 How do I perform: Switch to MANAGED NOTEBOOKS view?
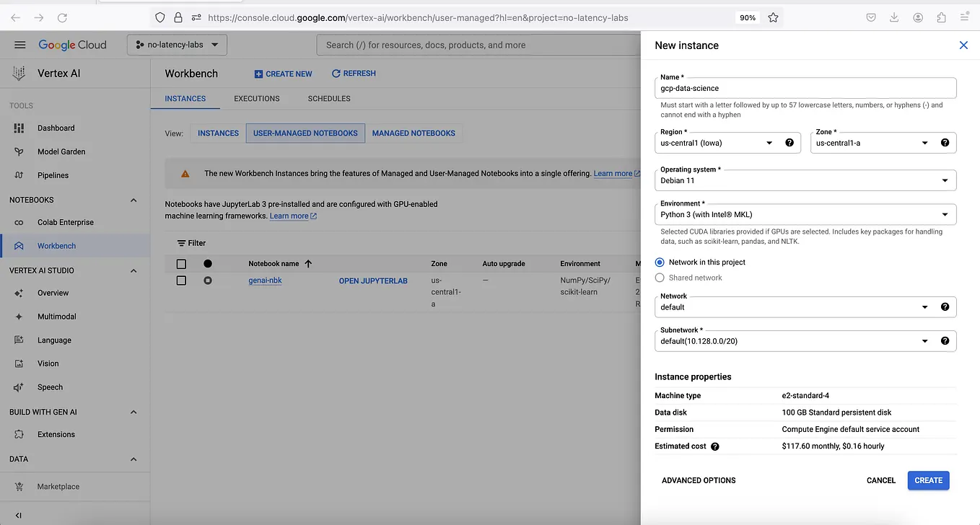point(414,133)
